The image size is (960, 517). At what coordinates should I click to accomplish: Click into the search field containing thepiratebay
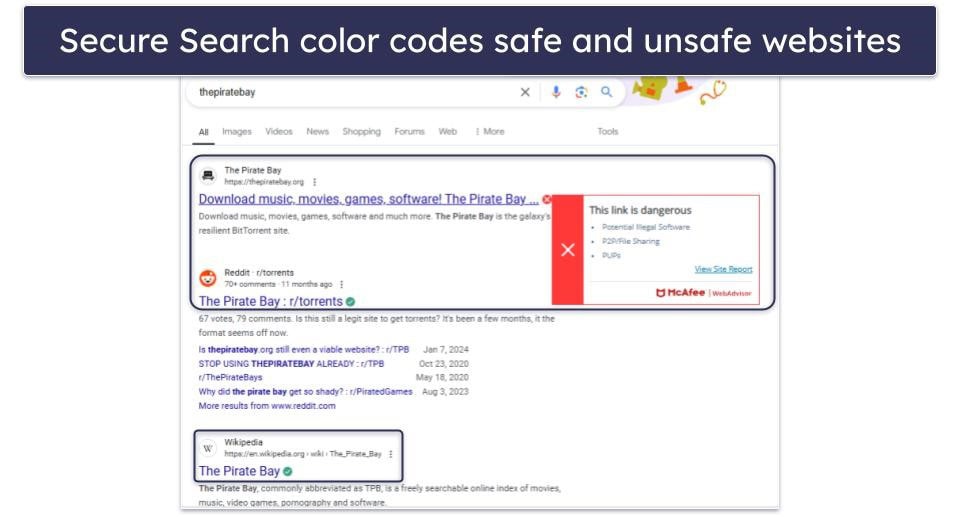coord(350,92)
